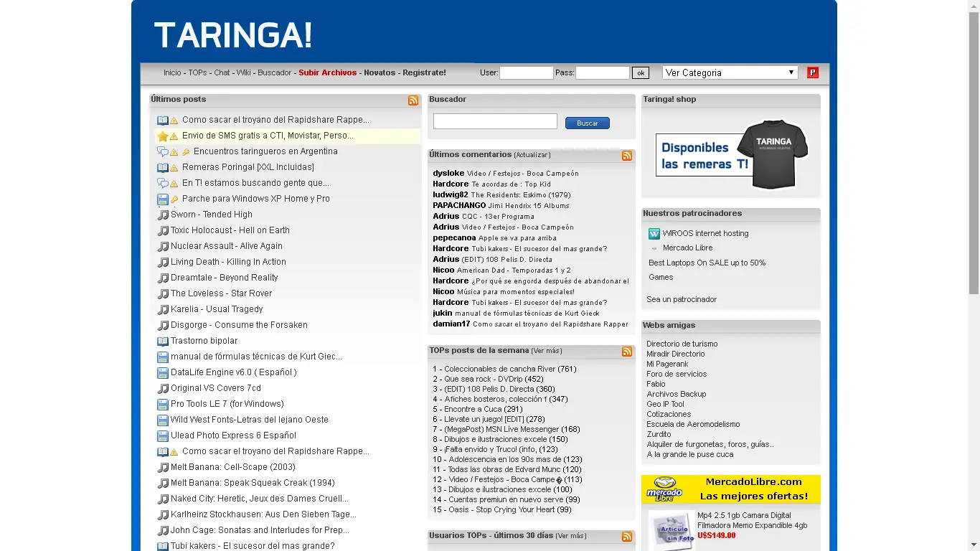Screen dimensions: 980x551
Task: Click the music icon next to Original VS Covers 7cd
Action: click(x=163, y=389)
